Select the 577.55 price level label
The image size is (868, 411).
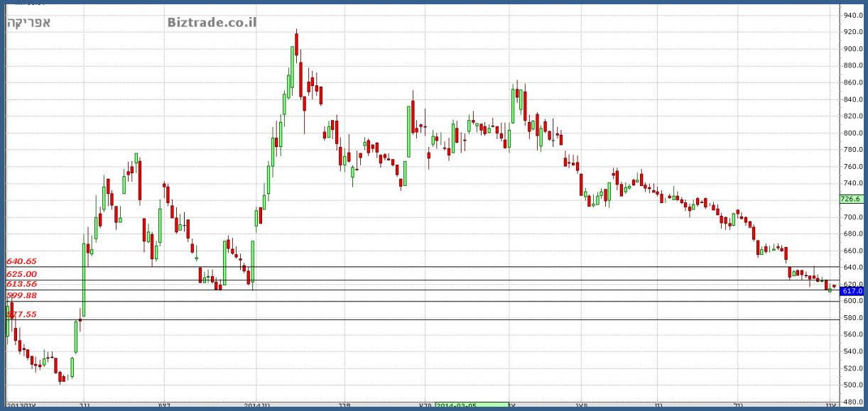[x=21, y=314]
